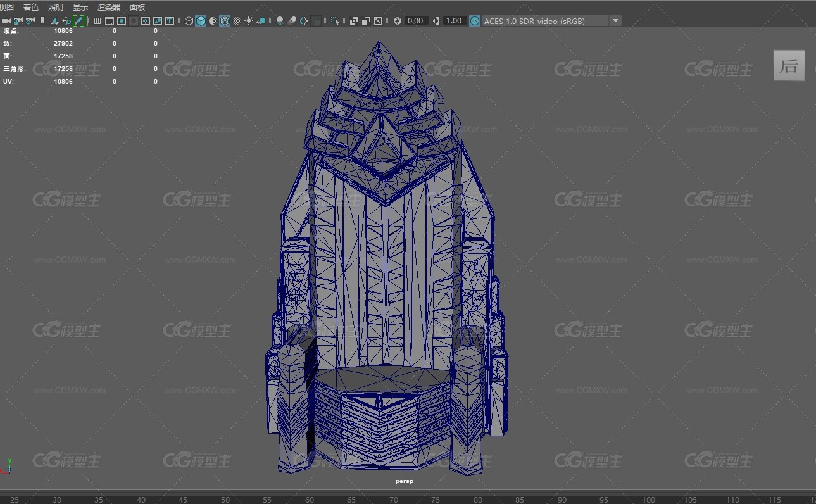Click the gamma contrast icon

436,21
